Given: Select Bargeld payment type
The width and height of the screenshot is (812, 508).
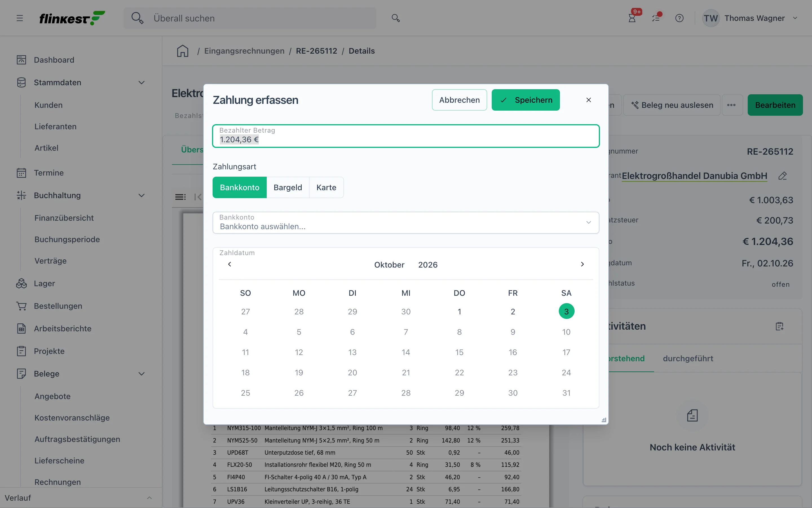Looking at the screenshot, I should coord(288,187).
